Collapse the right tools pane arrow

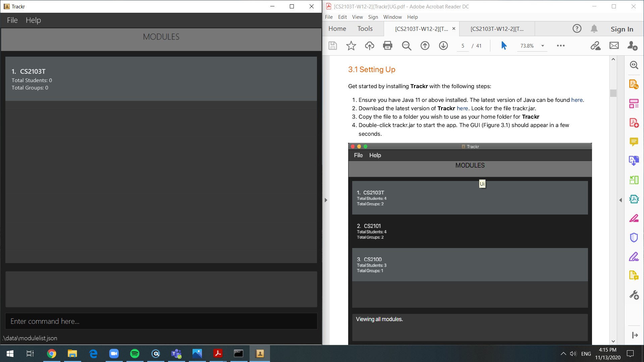(621, 200)
